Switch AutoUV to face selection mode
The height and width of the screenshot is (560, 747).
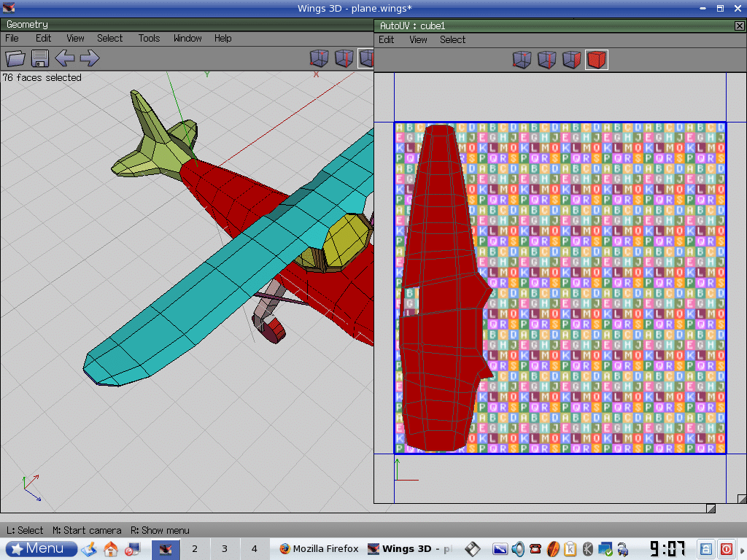click(571, 60)
